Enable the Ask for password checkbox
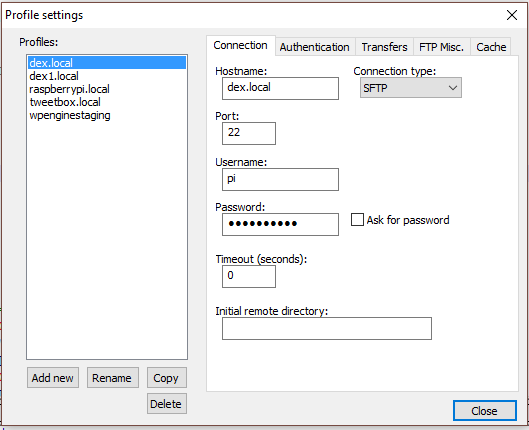Viewport: 529px width, 430px height. click(357, 220)
